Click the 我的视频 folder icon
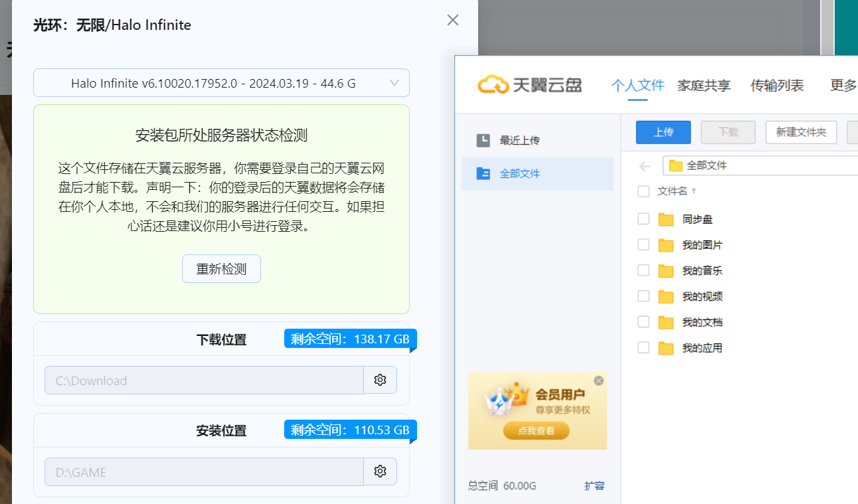Screen dimensions: 858x504 click(x=666, y=296)
